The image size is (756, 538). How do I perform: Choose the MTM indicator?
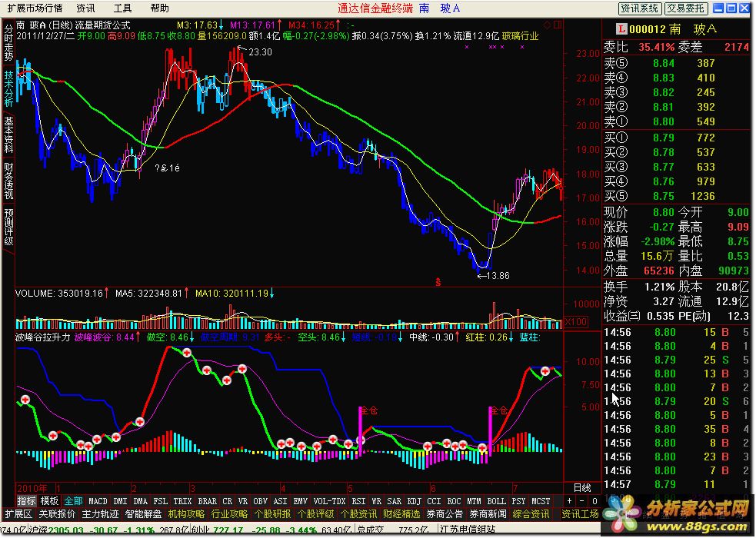click(475, 501)
